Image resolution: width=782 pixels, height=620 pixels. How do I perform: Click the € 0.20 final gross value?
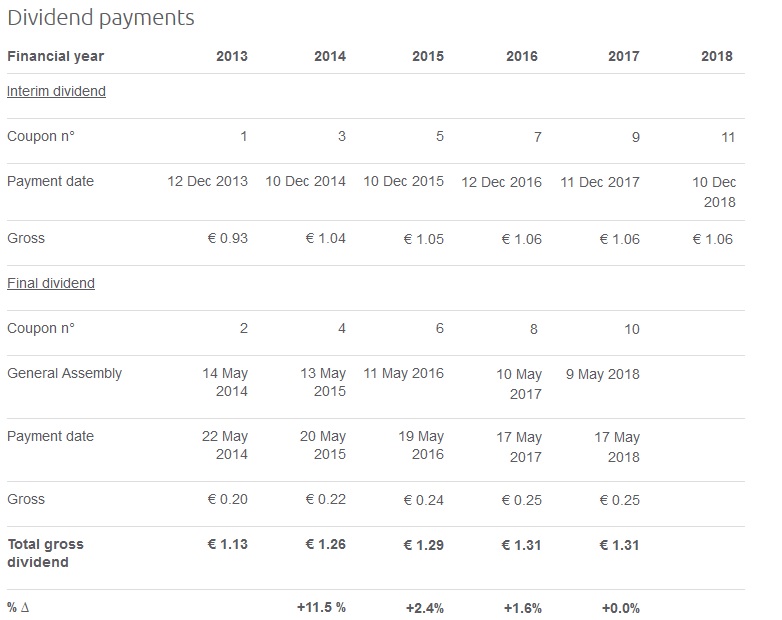point(226,500)
